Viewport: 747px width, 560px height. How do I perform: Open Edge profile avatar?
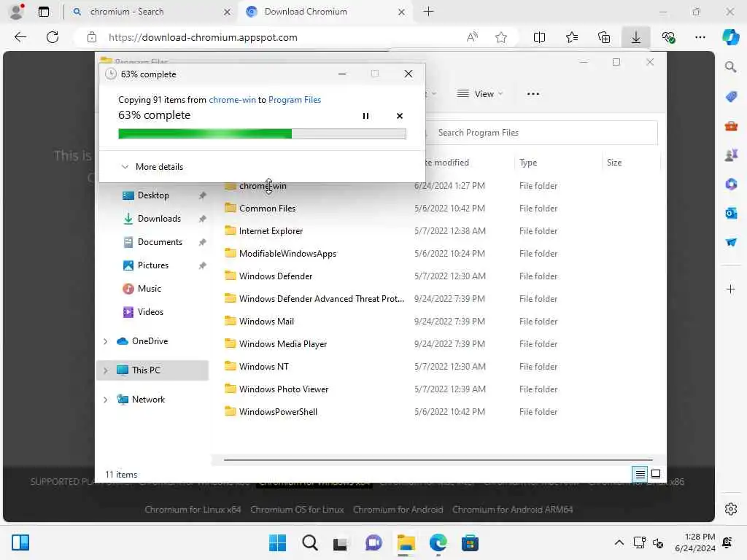16,12
